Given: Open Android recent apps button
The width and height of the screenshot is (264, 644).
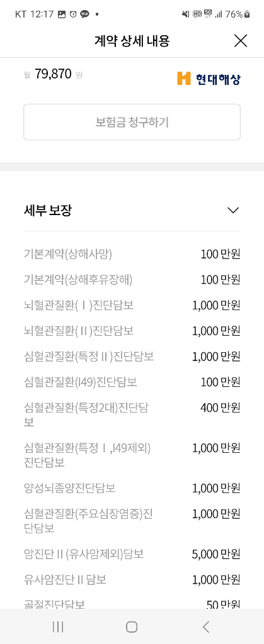Looking at the screenshot, I should pos(58,626).
